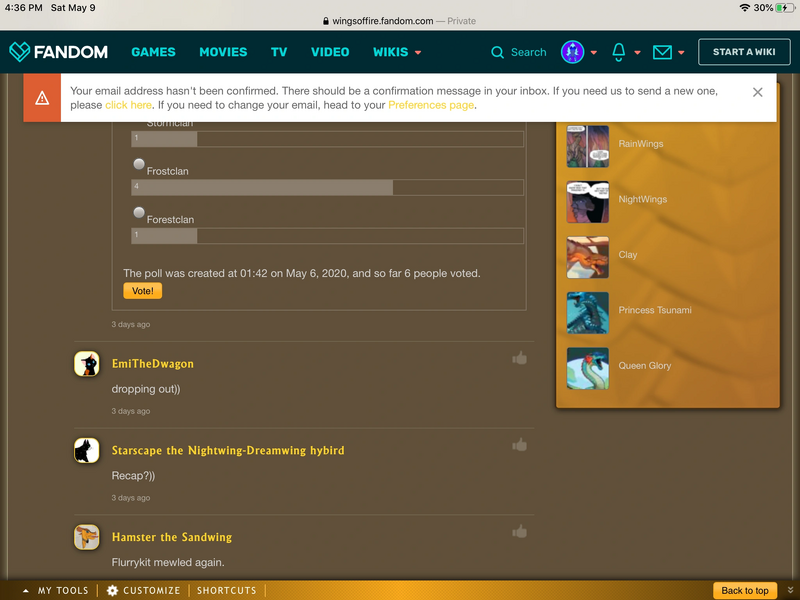
Task: Open the Princess Tsunami thumbnail
Action: point(588,312)
